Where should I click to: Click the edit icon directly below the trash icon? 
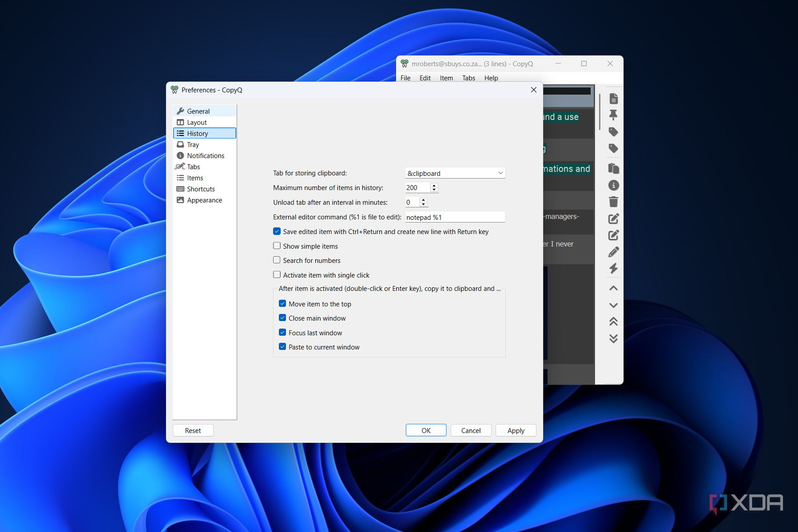tap(613, 218)
